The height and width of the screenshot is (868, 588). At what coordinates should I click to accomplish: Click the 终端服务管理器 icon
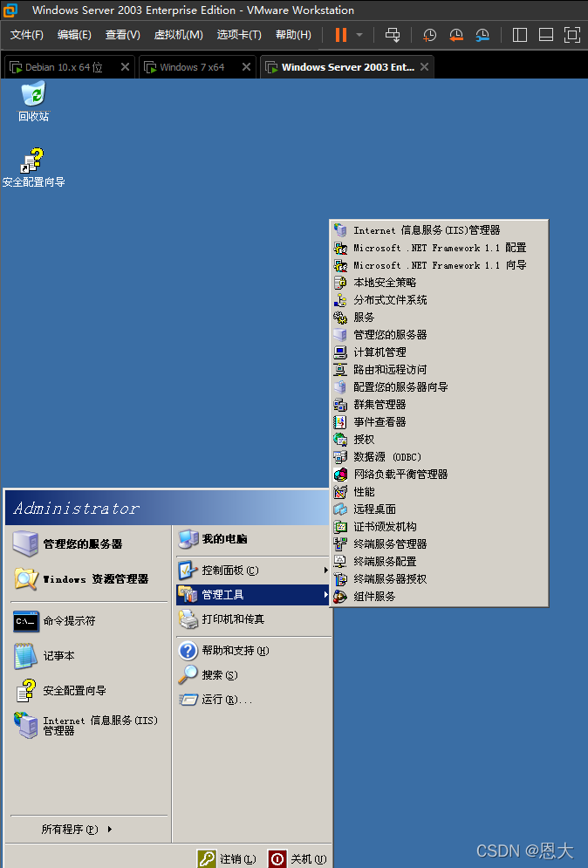(340, 544)
